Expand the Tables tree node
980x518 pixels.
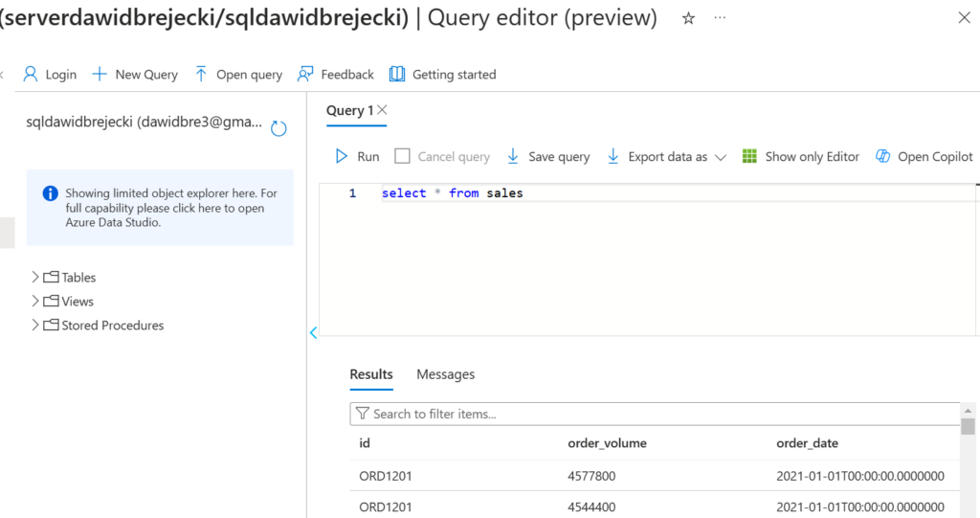36,278
